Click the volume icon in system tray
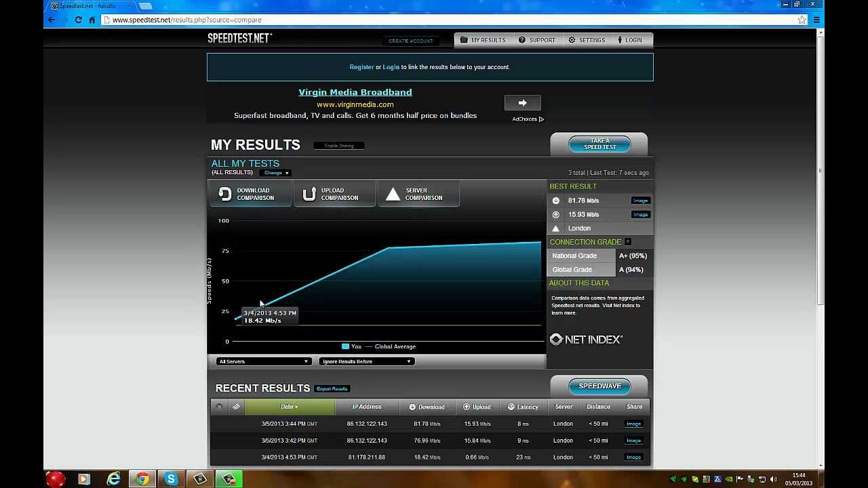 (x=774, y=479)
